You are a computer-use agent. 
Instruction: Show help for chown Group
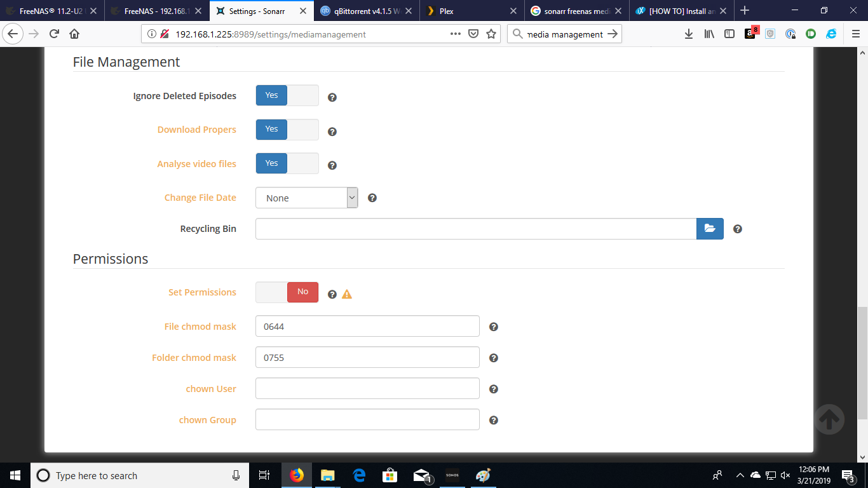coord(494,420)
